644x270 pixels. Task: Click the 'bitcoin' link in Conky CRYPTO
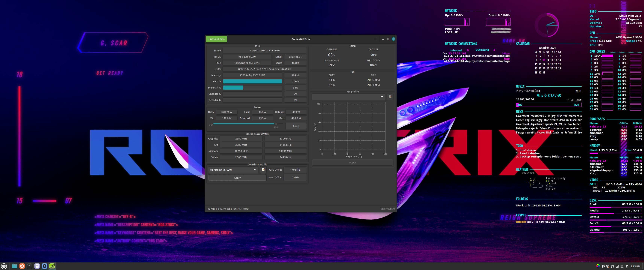[x=521, y=222]
